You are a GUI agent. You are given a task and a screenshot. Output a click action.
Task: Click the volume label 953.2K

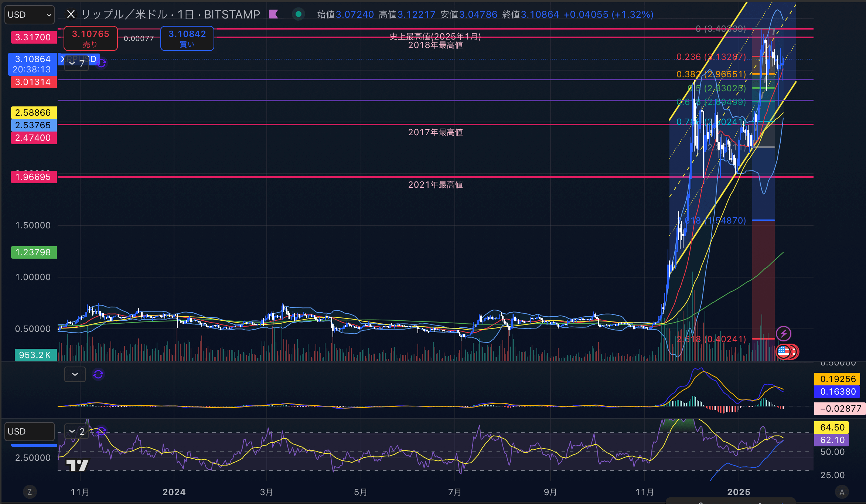(x=35, y=355)
